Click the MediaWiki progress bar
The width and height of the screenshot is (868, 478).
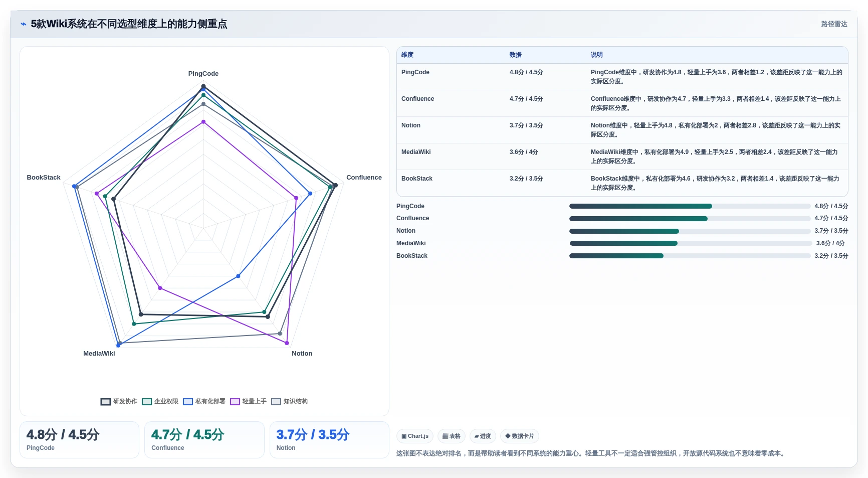(691, 243)
